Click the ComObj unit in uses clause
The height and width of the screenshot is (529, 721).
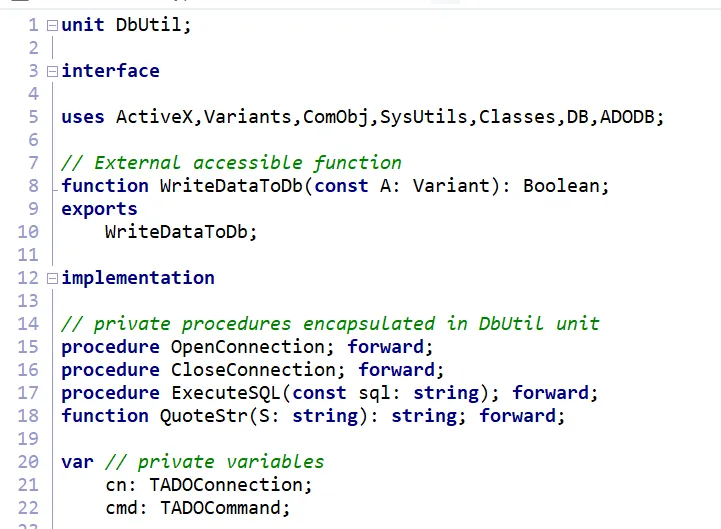[x=336, y=117]
